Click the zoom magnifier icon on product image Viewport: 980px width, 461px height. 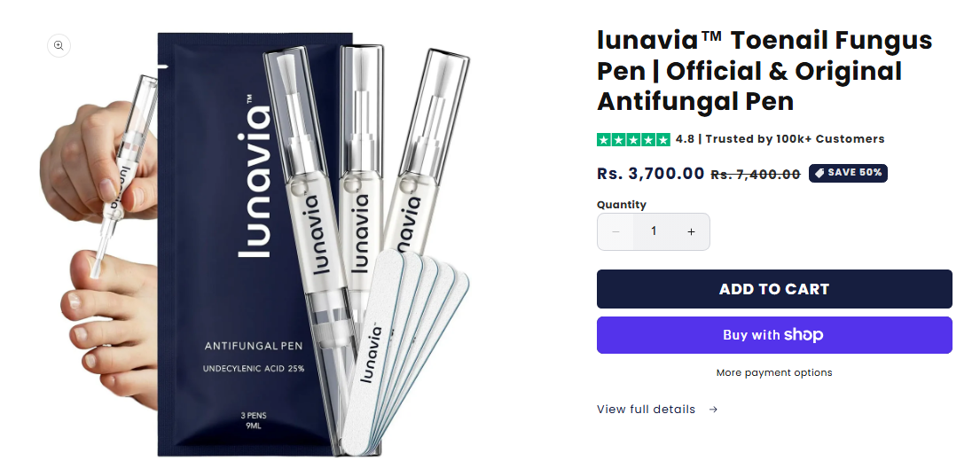coord(59,45)
